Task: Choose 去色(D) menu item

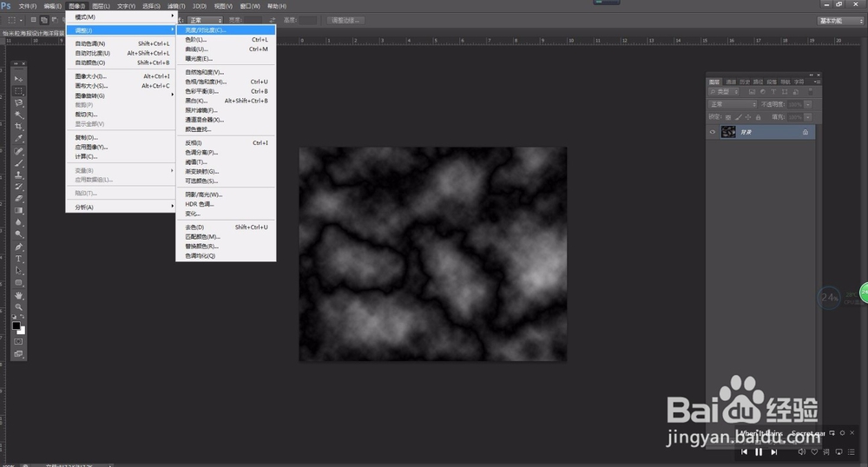Action: [x=226, y=227]
